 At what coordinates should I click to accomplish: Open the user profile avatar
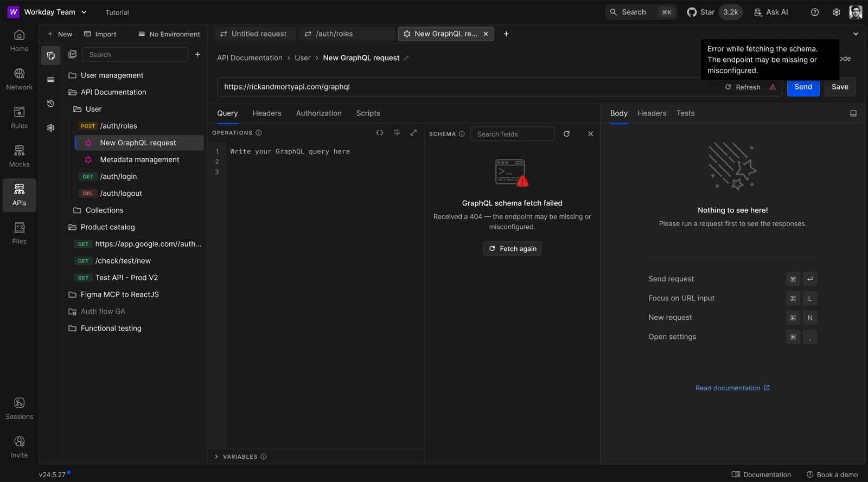point(856,12)
